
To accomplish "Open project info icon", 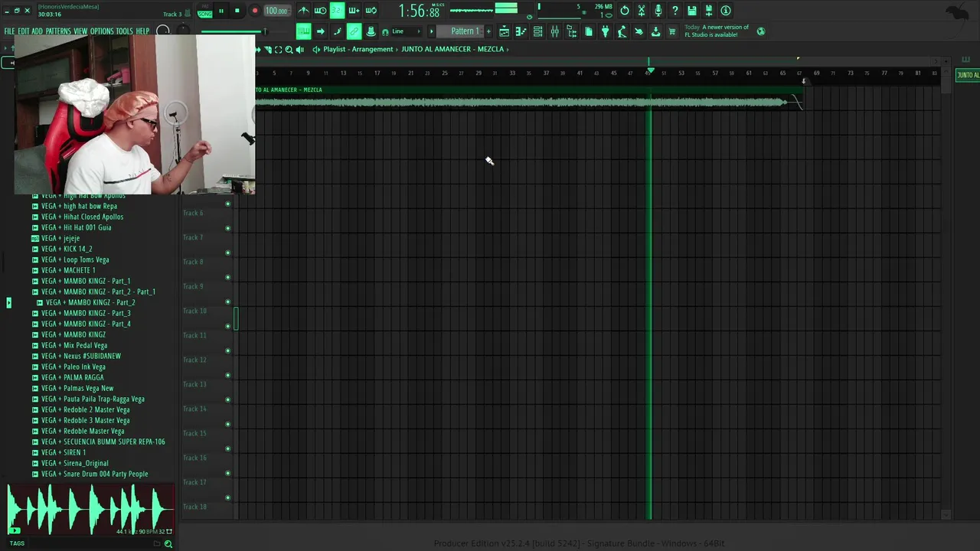I will pos(726,11).
